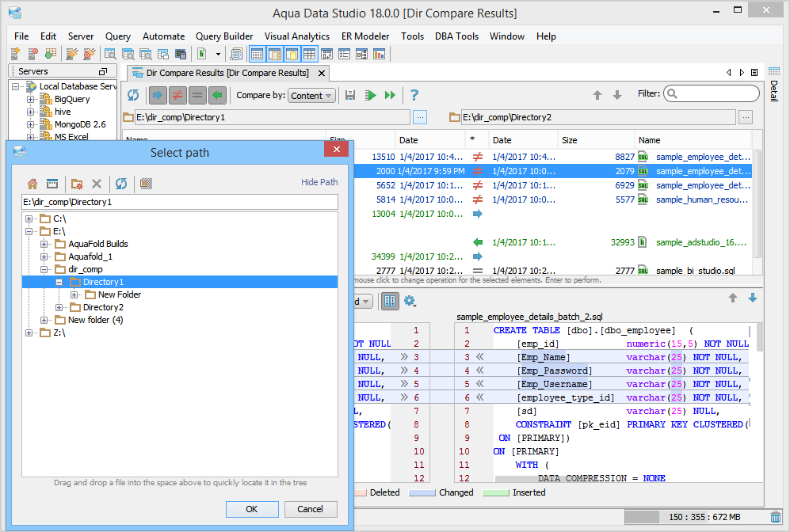
Task: Click the create new folder icon
Action: pyautogui.click(x=77, y=184)
